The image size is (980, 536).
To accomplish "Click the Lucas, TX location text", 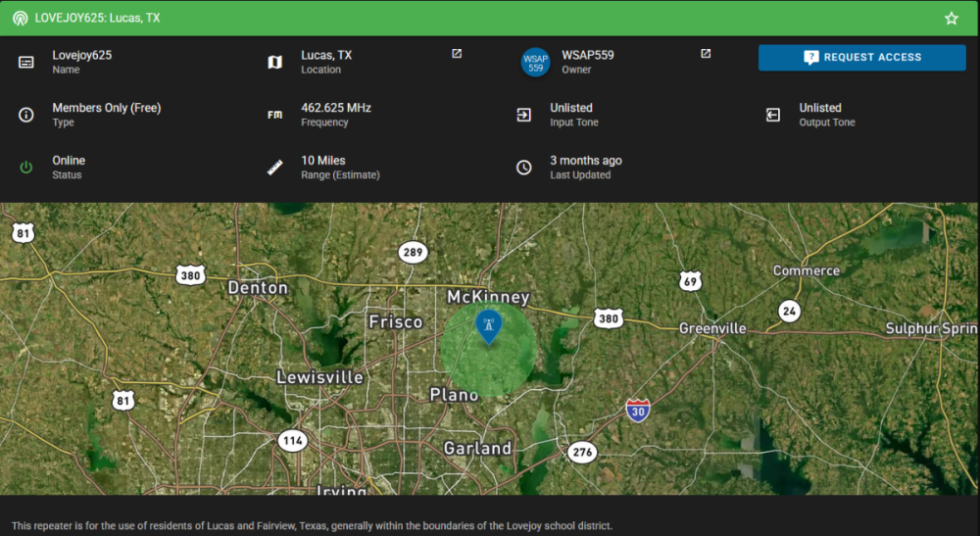I will 326,55.
